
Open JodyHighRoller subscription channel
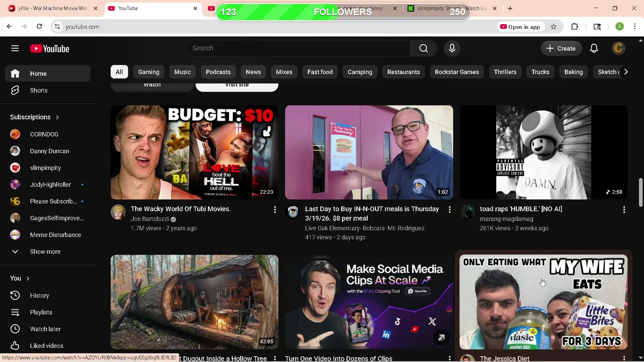(x=48, y=185)
